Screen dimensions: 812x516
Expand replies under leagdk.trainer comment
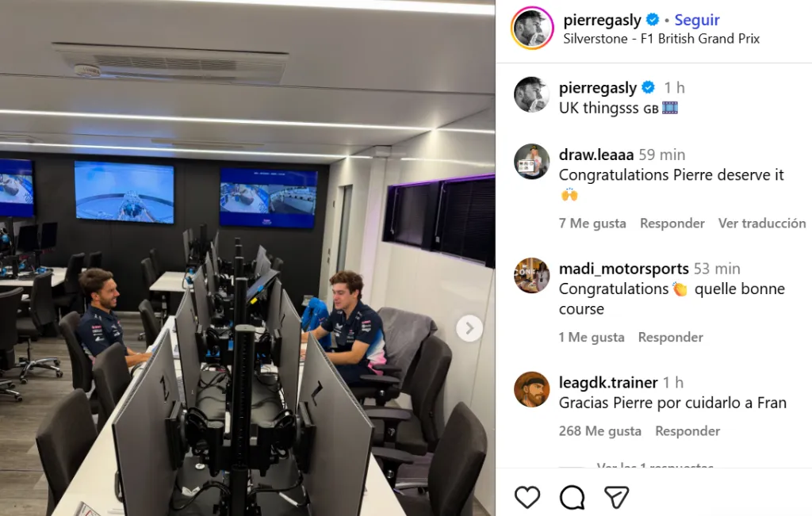655,464
